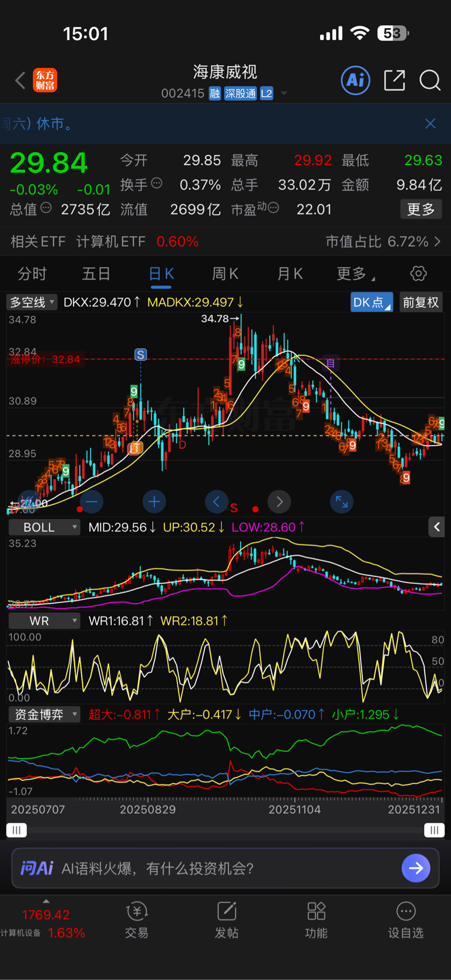451x980 pixels.
Task: Tap the back arrow icon
Action: pyautogui.click(x=21, y=80)
